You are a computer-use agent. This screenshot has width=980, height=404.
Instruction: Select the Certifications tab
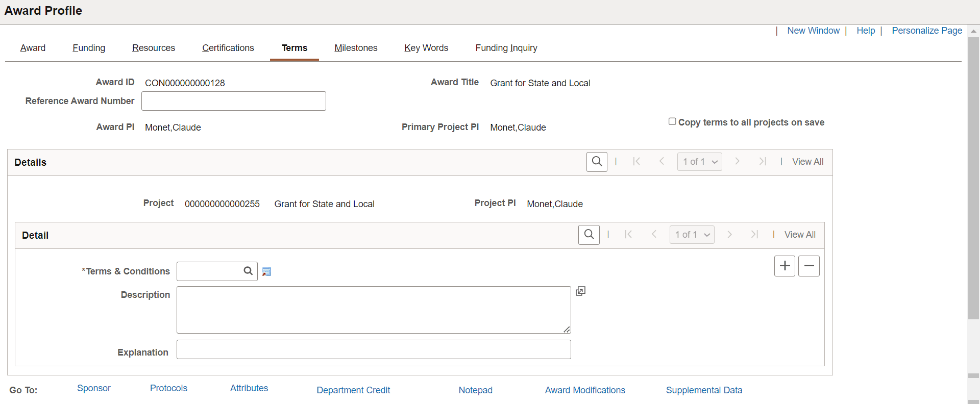pos(228,48)
